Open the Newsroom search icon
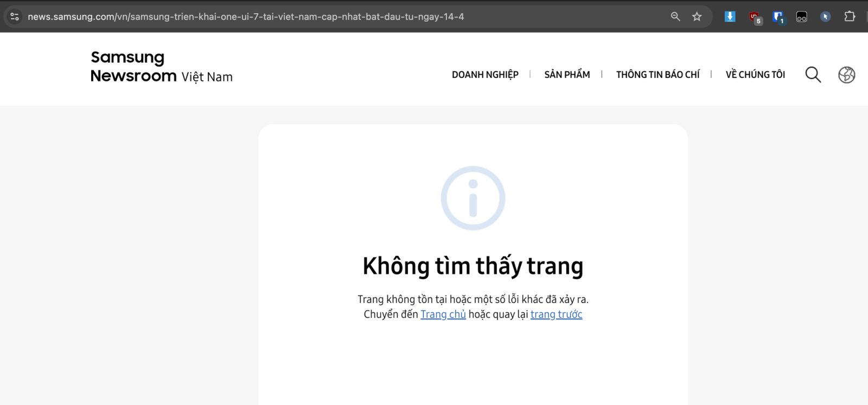 813,74
